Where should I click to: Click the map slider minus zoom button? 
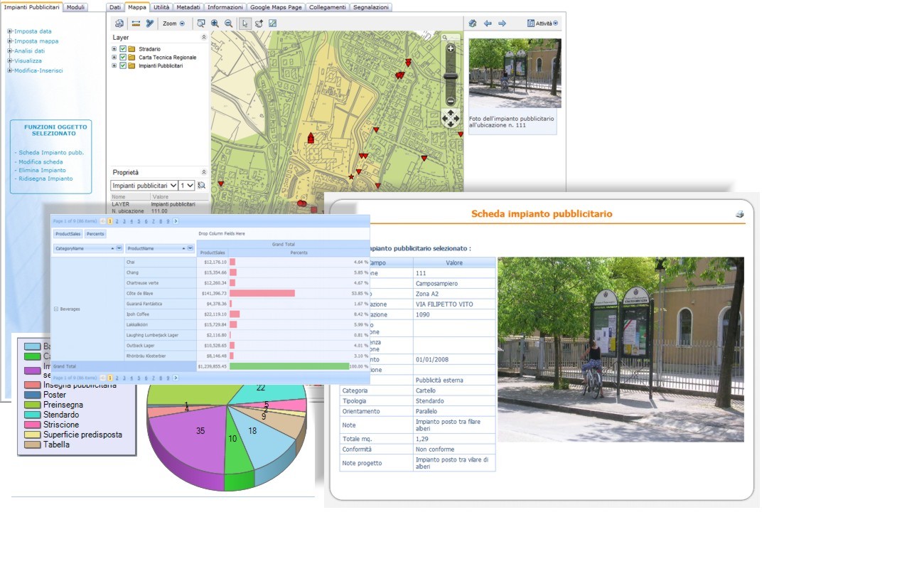pyautogui.click(x=451, y=101)
